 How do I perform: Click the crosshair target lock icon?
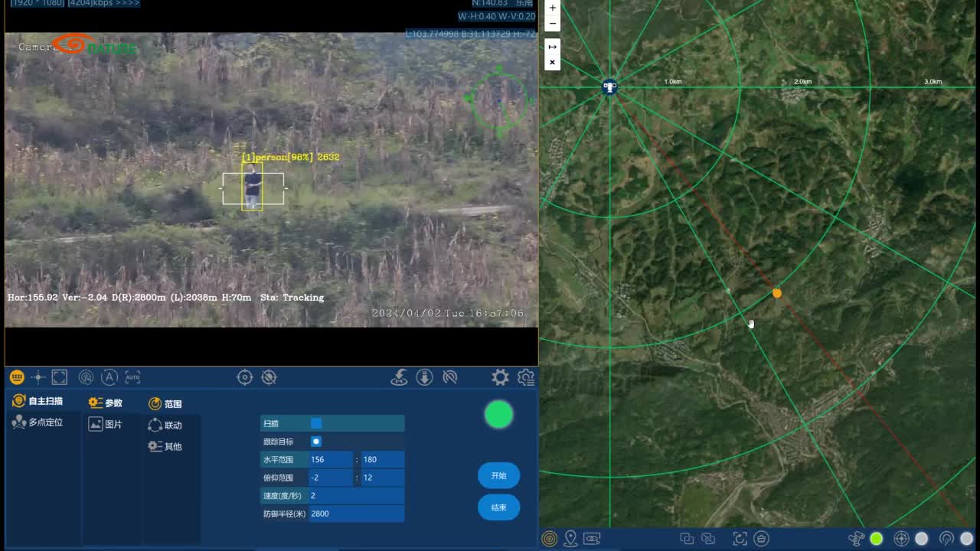(245, 377)
